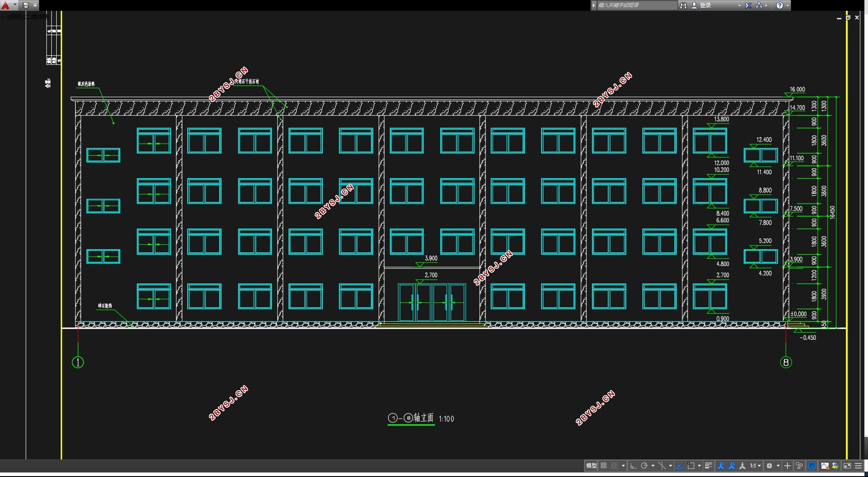The height and width of the screenshot is (477, 868).
Task: Toggle polar tracking in status bar
Action: tap(644, 466)
